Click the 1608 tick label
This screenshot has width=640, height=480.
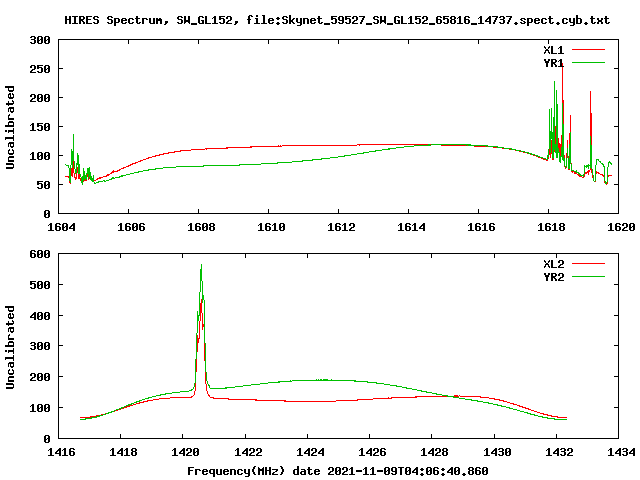[201, 227]
